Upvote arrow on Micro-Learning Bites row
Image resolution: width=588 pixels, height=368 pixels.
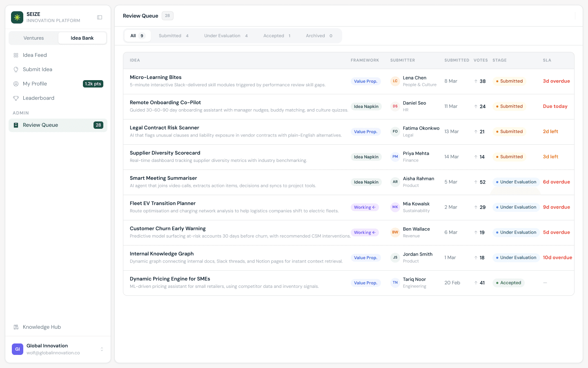(x=476, y=81)
